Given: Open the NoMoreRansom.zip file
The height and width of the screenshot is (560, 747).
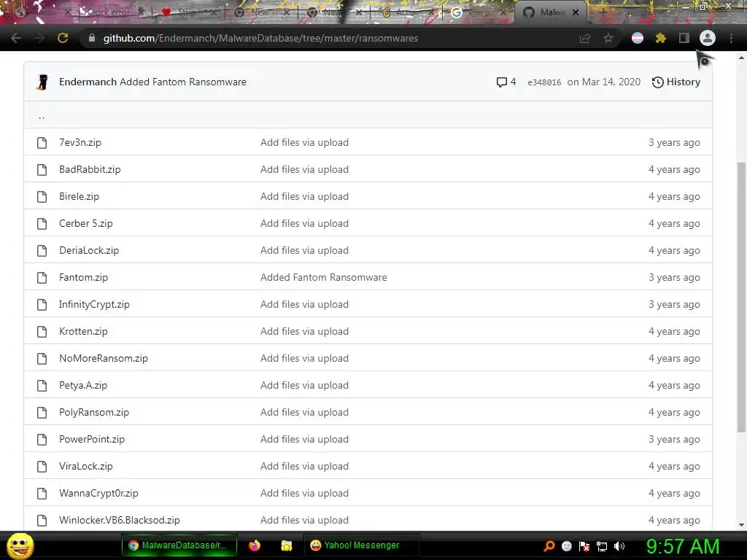Looking at the screenshot, I should (104, 359).
